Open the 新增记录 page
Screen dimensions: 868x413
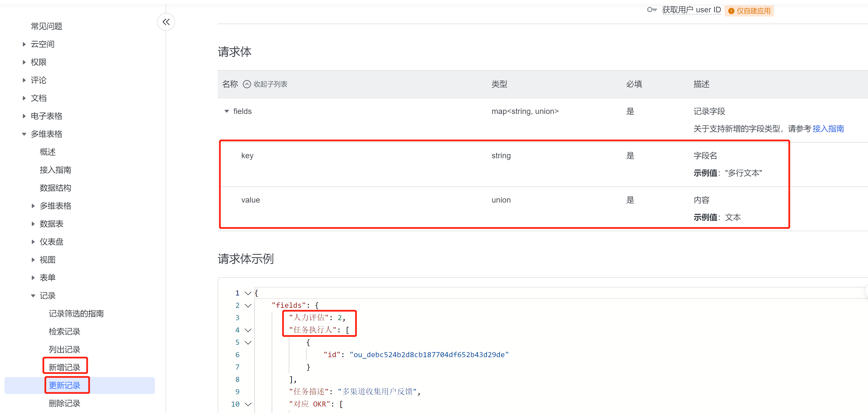pyautogui.click(x=64, y=367)
